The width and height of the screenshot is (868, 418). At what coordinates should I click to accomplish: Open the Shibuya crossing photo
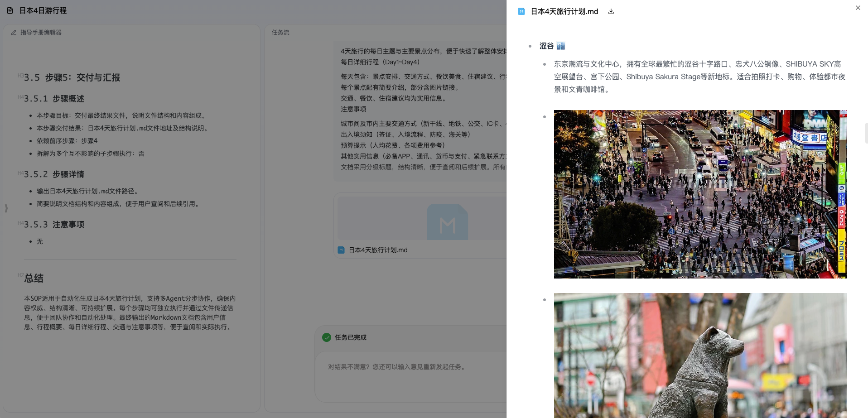coord(700,194)
